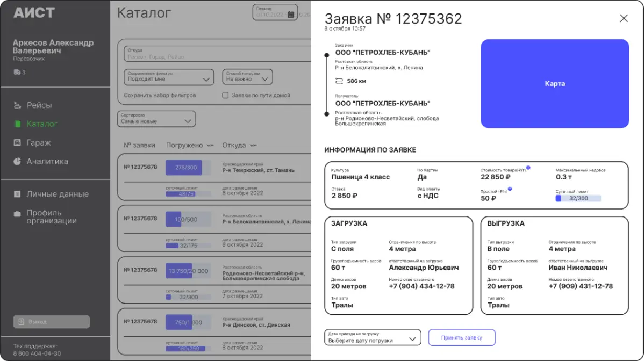Click the Личные данные icon
This screenshot has width=644, height=361.
(17, 194)
